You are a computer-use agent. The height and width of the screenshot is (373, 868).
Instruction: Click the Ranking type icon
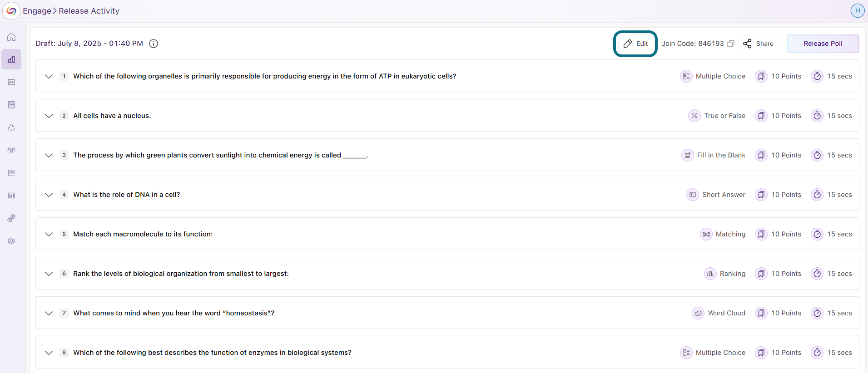tap(710, 274)
